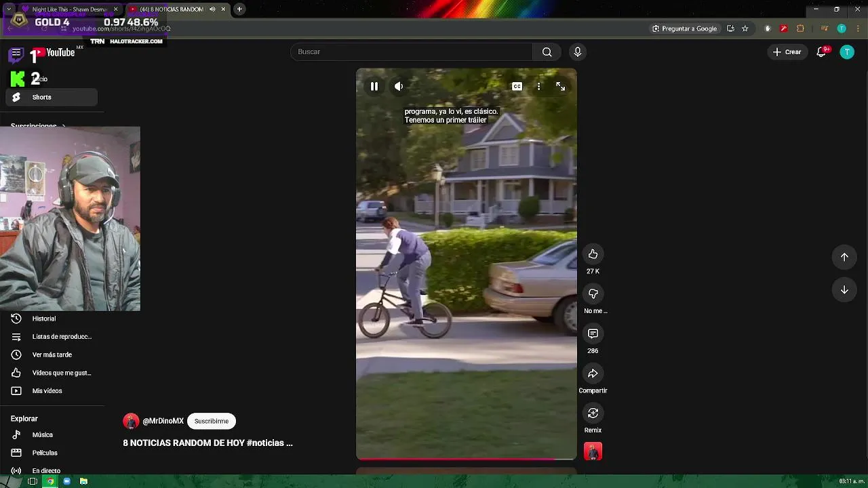Click the YouTube search field
The image size is (868, 488).
(x=412, y=52)
